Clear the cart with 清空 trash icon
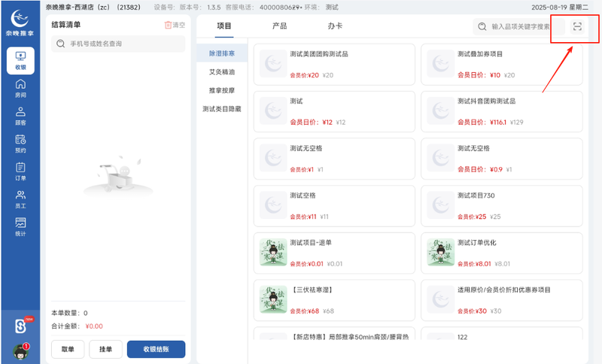 pos(175,25)
